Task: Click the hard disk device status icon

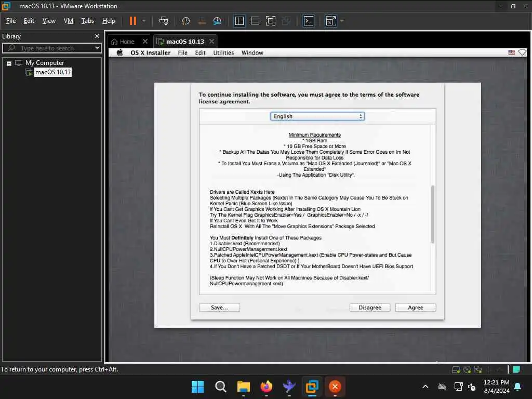Action: [456, 369]
